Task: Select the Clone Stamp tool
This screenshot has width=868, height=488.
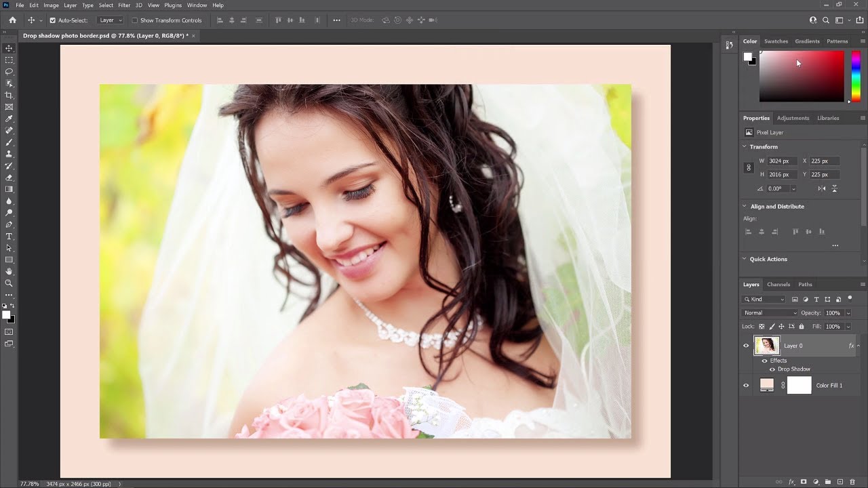Action: click(9, 154)
